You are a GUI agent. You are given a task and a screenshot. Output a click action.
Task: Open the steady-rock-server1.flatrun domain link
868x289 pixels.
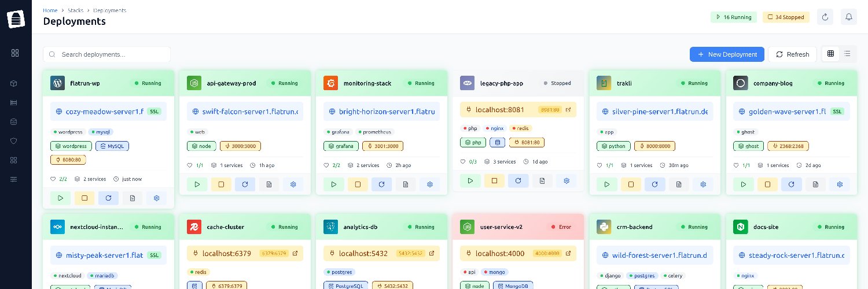click(x=797, y=255)
